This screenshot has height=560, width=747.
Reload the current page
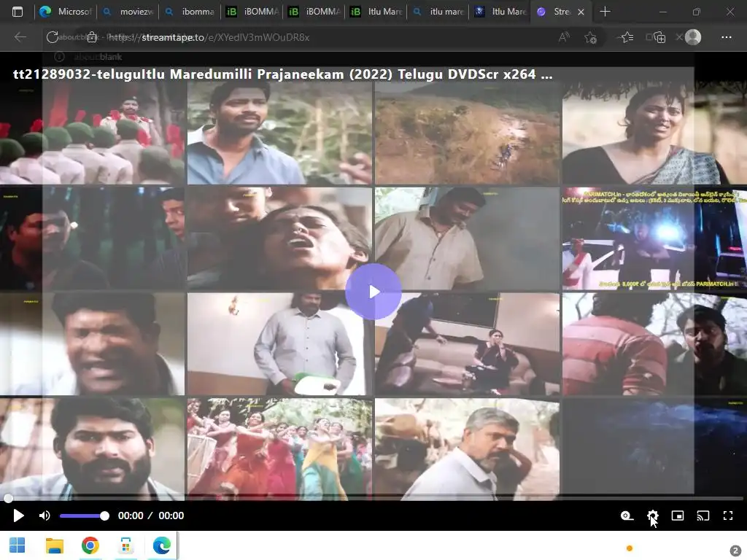point(52,37)
